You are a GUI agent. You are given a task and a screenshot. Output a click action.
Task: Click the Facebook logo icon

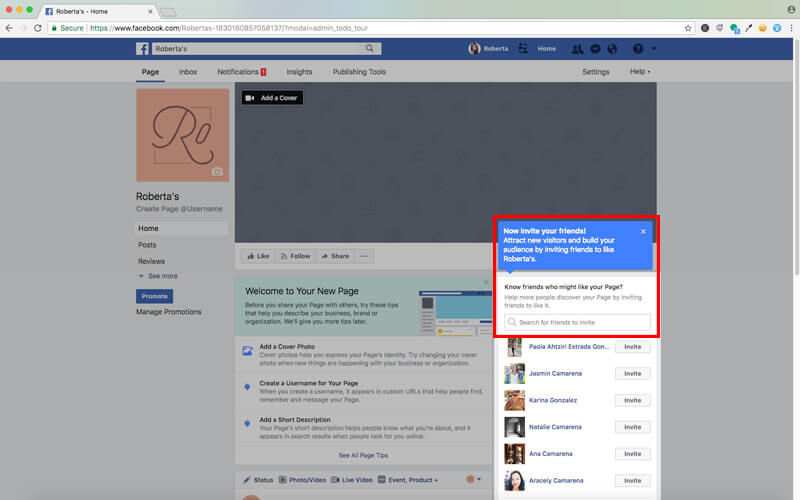[142, 48]
